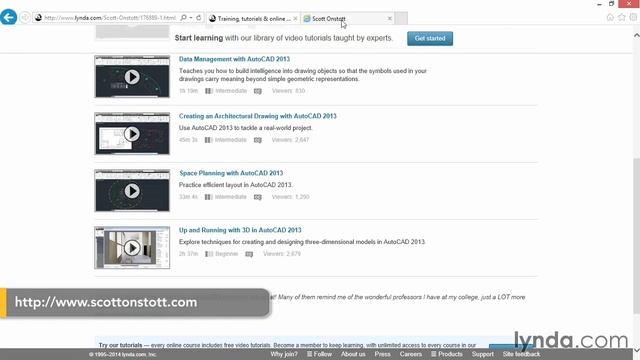The width and height of the screenshot is (640, 360).
Task: Close the Scott Onstott tab
Action: 389,18
